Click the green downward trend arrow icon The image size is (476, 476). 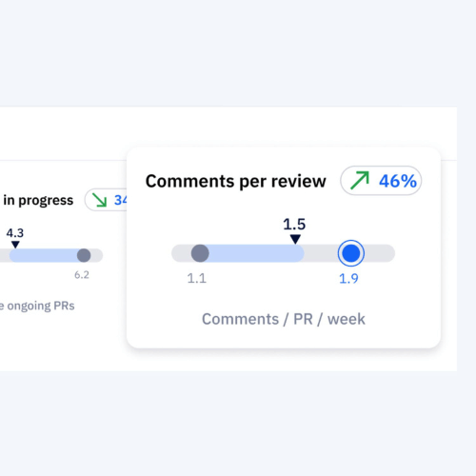(99, 200)
